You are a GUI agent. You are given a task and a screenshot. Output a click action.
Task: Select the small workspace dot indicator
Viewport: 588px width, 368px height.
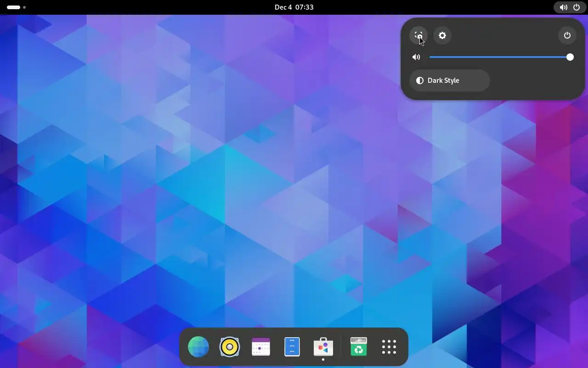click(x=24, y=7)
